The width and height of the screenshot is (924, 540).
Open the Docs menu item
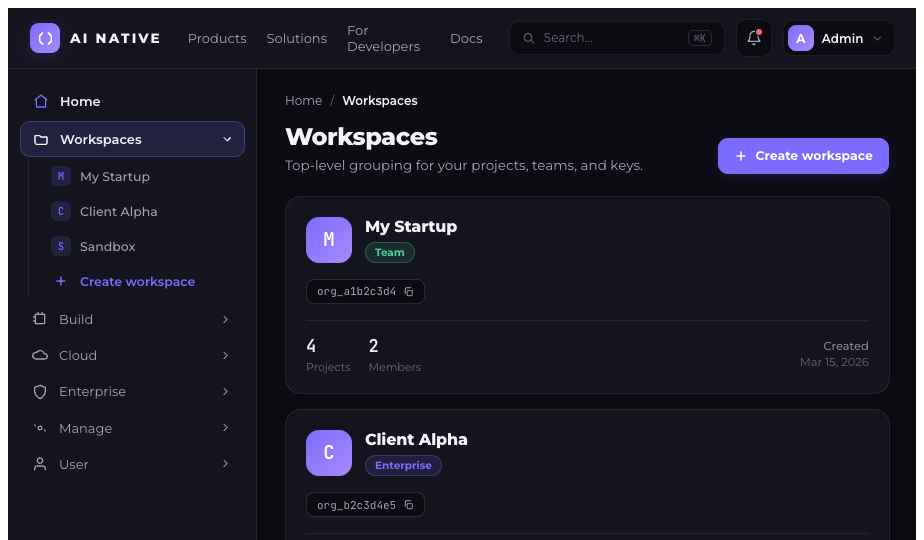(466, 38)
